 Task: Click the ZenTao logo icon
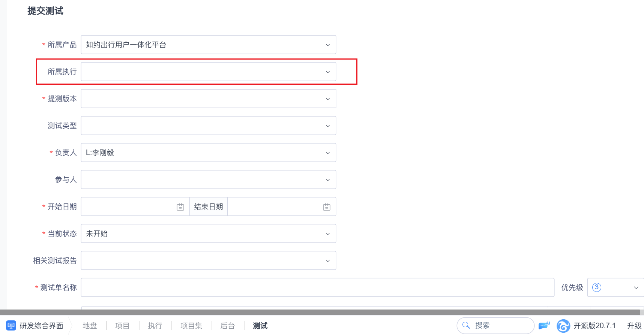pyautogui.click(x=563, y=326)
